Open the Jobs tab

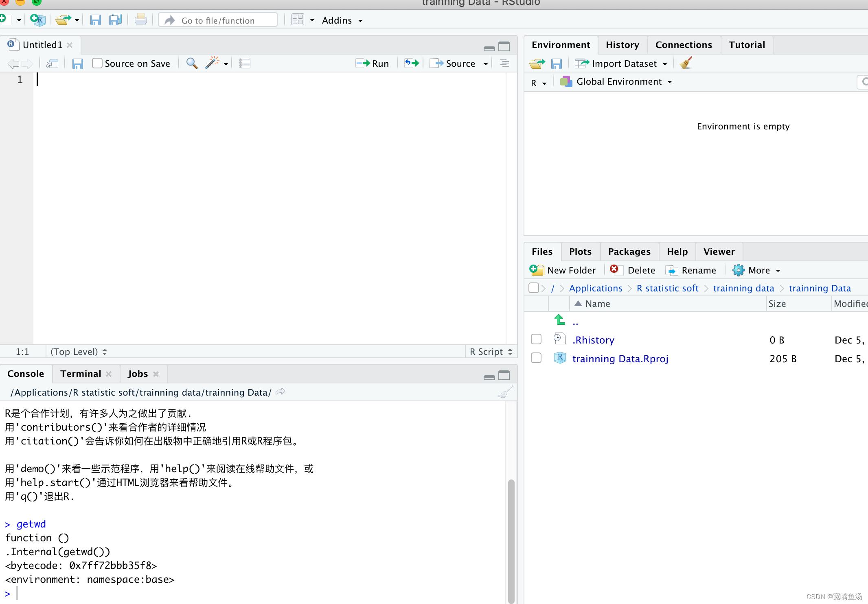click(138, 374)
